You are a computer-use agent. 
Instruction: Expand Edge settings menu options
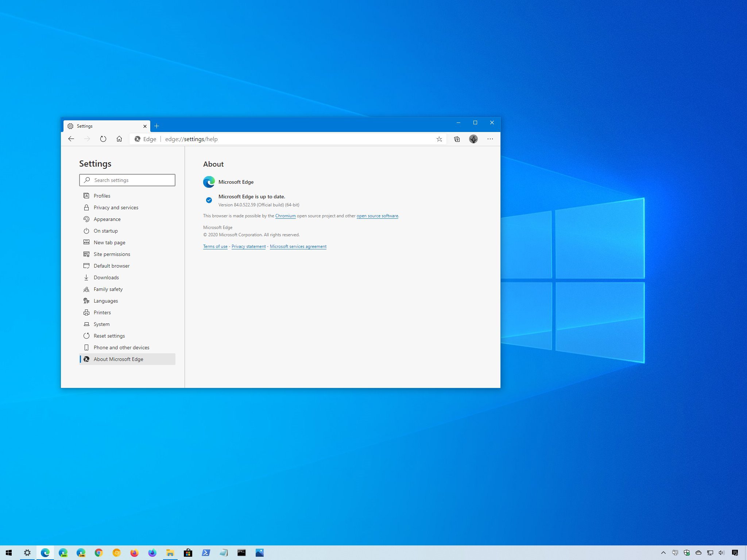490,139
